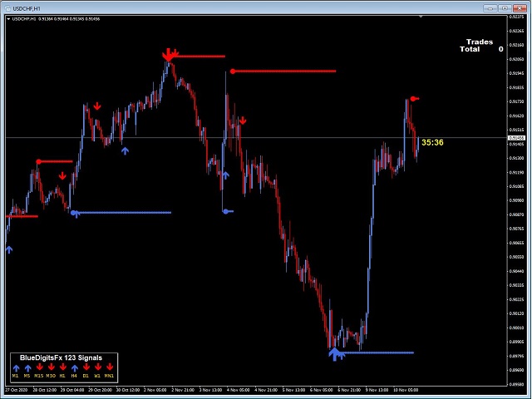Click the large blue up arrow at the chart's lowest point
532x399 pixels.
[334, 354]
